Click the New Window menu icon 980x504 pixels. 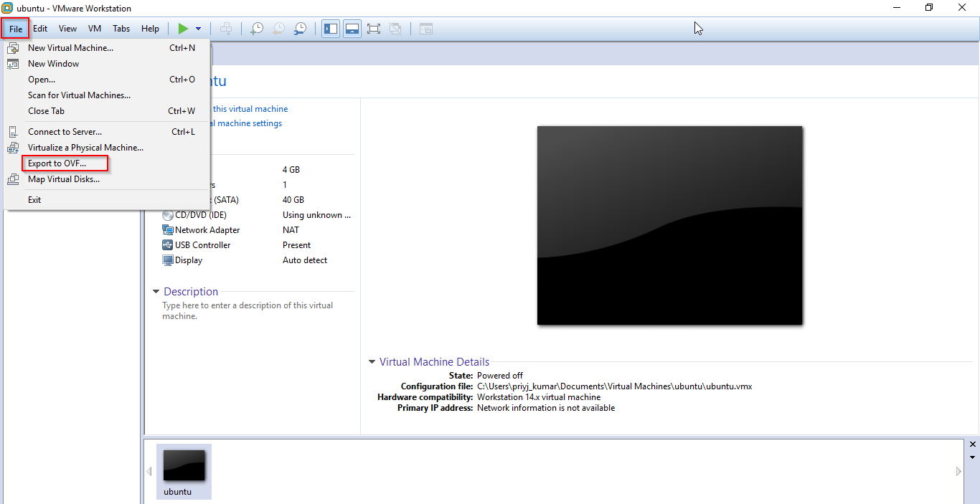[13, 64]
